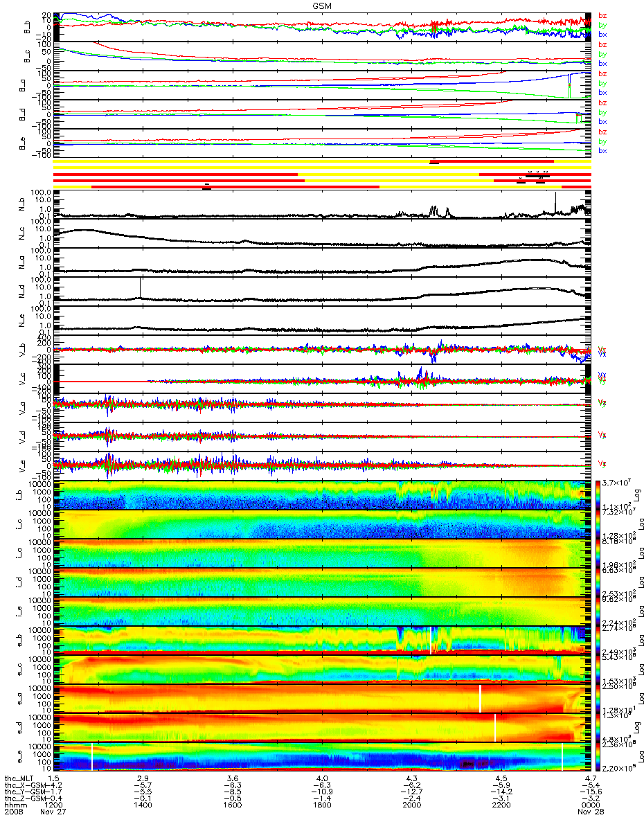Select the bz legend label of B_b panel
644x831 pixels.
pyautogui.click(x=603, y=15)
